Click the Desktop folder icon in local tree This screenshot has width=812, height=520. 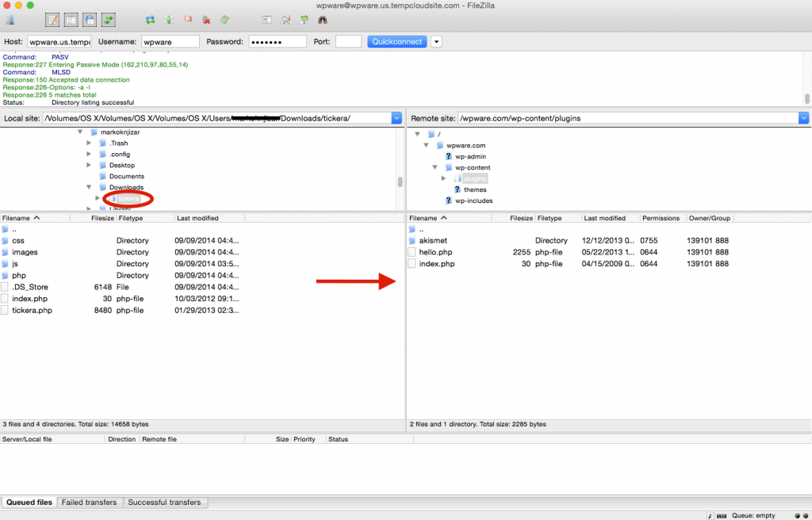pos(102,165)
